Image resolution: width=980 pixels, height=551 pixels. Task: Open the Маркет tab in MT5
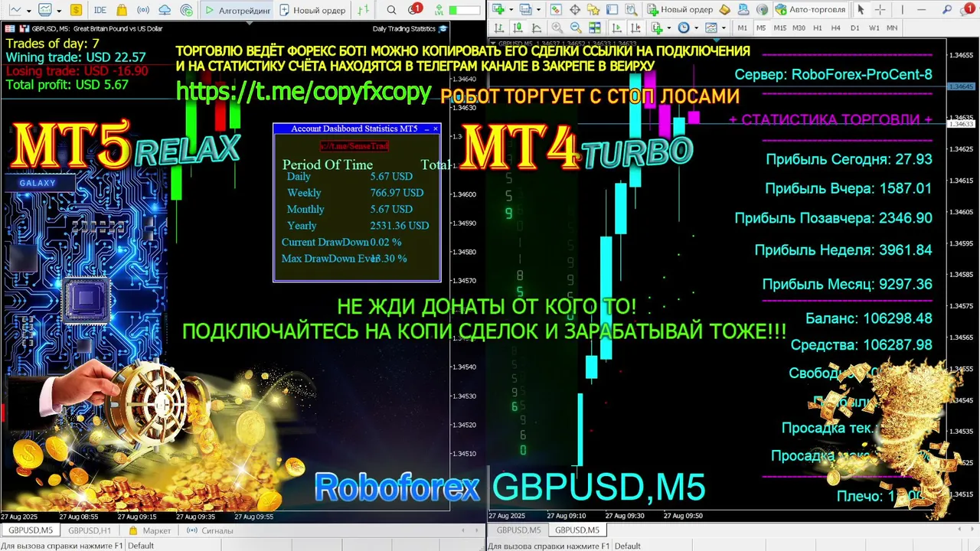click(x=150, y=530)
